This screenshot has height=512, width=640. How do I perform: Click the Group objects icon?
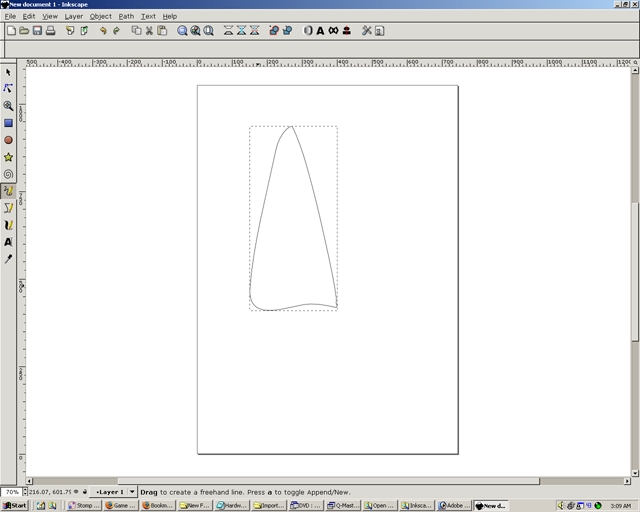pos(274,31)
